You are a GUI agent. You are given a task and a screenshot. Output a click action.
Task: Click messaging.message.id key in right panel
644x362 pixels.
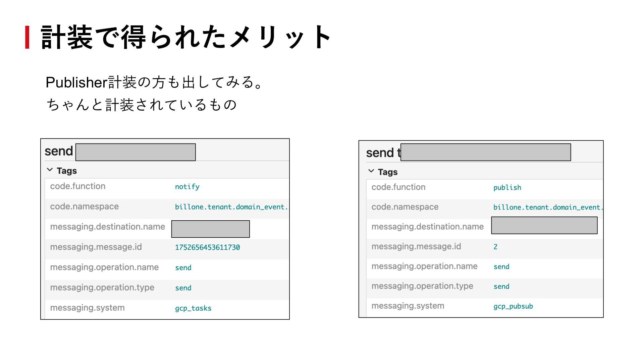point(416,246)
